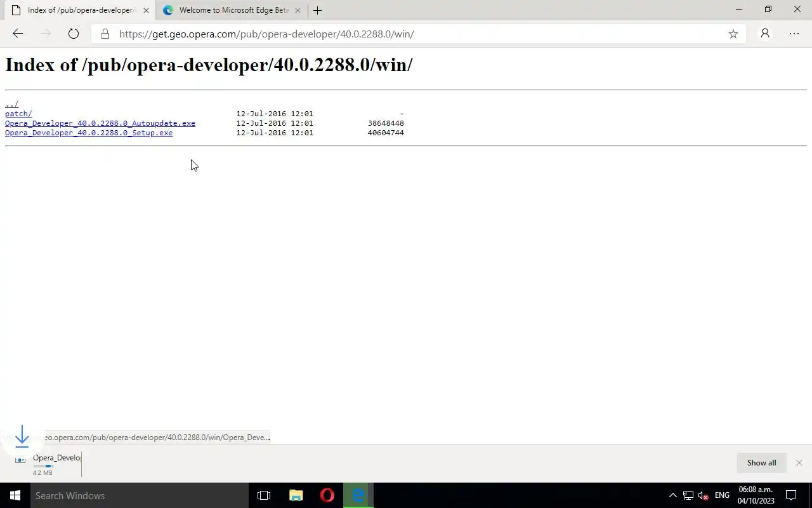Viewport: 812px width, 508px height.
Task: Click the address bar URL field
Action: [x=419, y=34]
